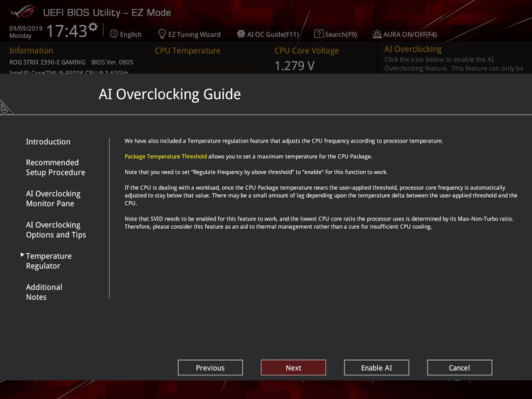Click the Package Temperature Threshold yellow text
This screenshot has height=399, width=532.
[166, 157]
